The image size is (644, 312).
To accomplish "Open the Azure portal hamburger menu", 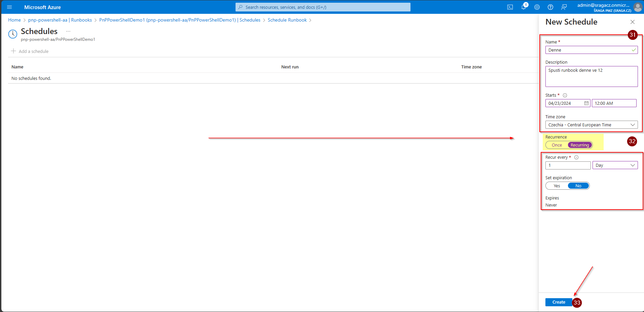I will pyautogui.click(x=9, y=7).
